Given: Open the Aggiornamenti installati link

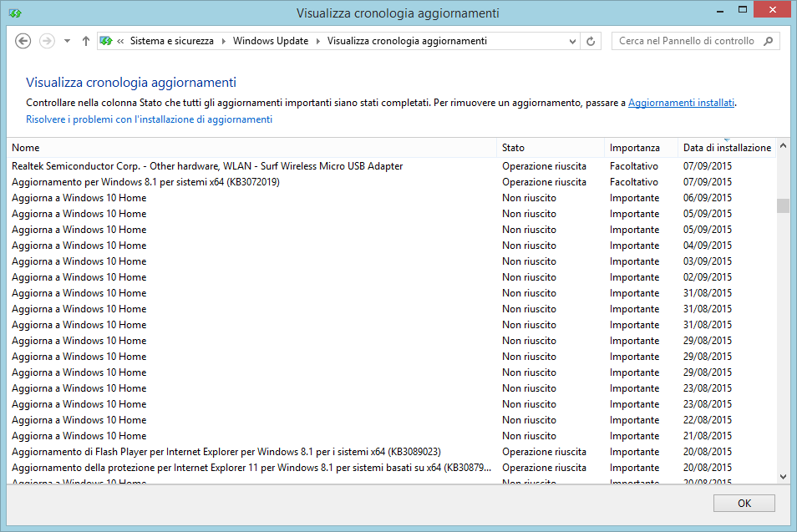Looking at the screenshot, I should [681, 103].
